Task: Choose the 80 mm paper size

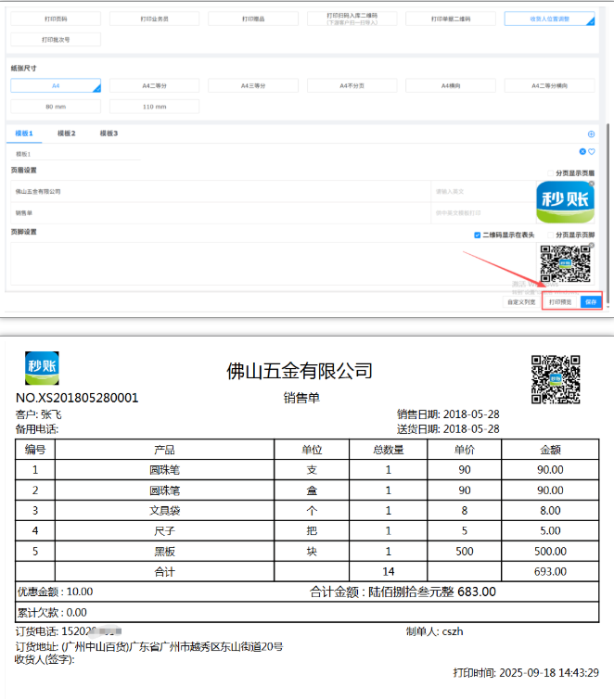Action: tap(56, 107)
